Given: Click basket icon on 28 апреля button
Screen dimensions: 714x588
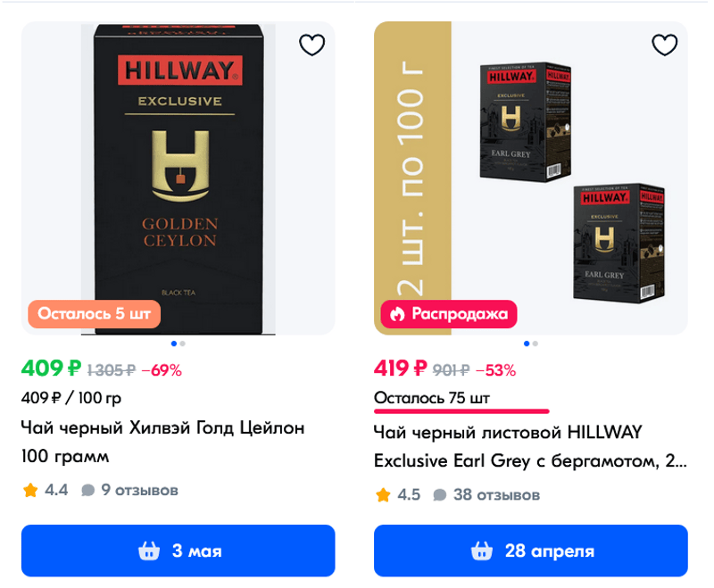Looking at the screenshot, I should coord(482,551).
